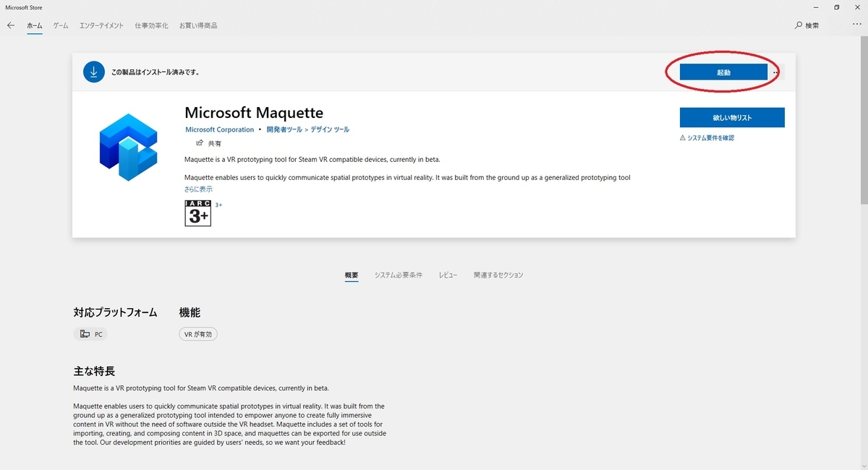Go back with the back arrow
868x470 pixels.
tap(11, 25)
